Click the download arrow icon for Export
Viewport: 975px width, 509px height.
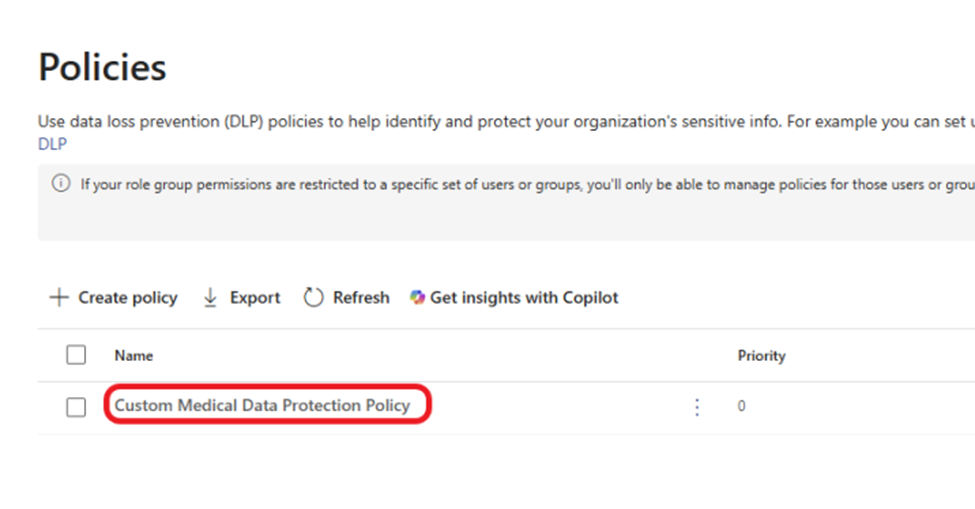(210, 298)
